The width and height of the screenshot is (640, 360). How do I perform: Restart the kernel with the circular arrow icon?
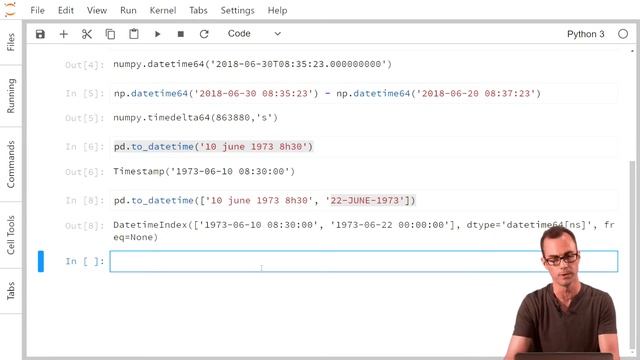pyautogui.click(x=204, y=34)
